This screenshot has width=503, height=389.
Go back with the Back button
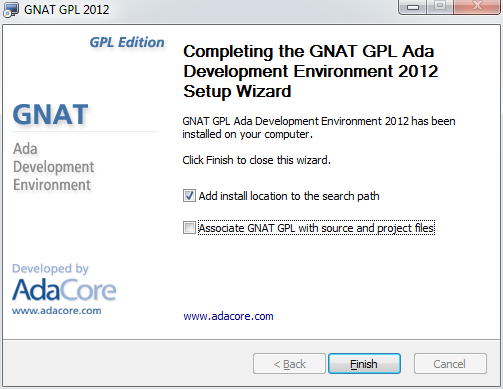pos(289,364)
